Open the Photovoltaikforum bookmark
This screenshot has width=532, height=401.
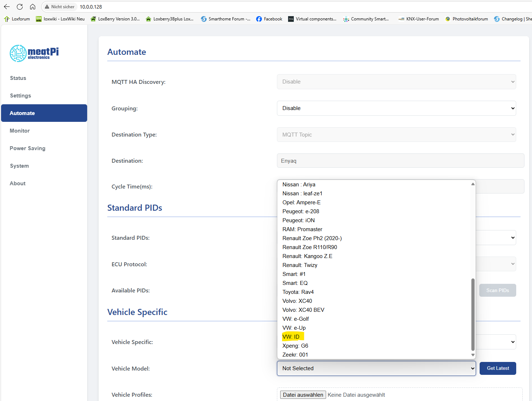point(466,19)
